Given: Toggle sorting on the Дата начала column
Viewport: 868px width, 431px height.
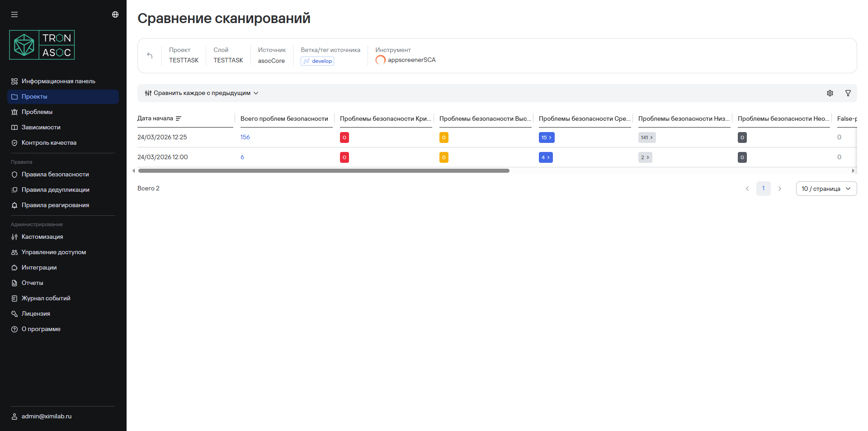Looking at the screenshot, I should pyautogui.click(x=179, y=118).
